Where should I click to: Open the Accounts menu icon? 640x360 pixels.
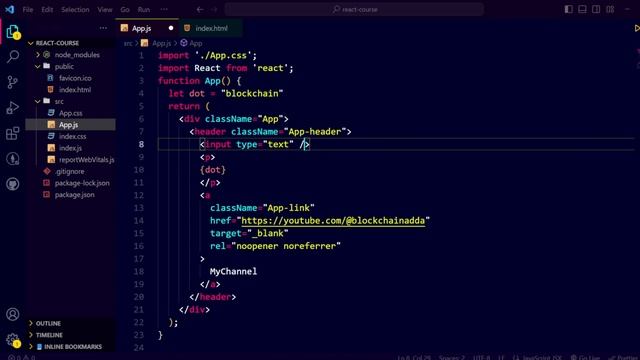coord(13,314)
